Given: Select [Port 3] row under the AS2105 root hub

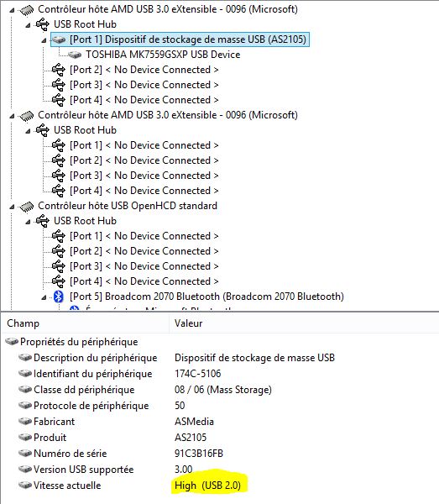Looking at the screenshot, I should (144, 85).
